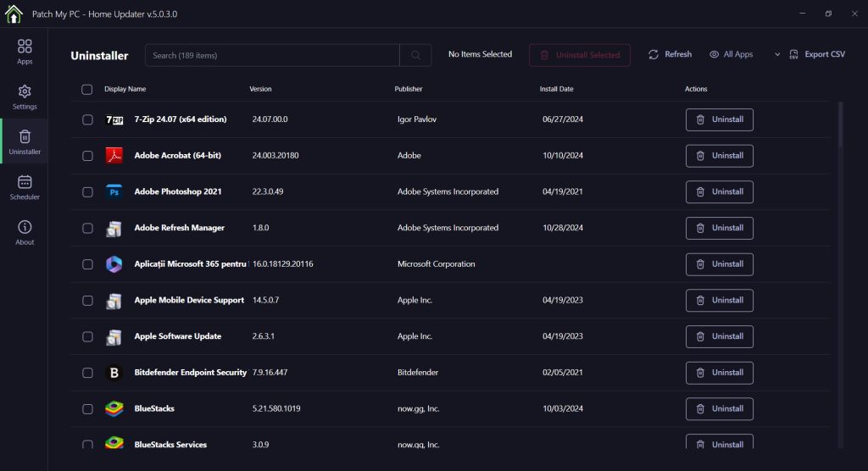Uninstall Adobe Acrobat (64-bit)

click(x=719, y=156)
